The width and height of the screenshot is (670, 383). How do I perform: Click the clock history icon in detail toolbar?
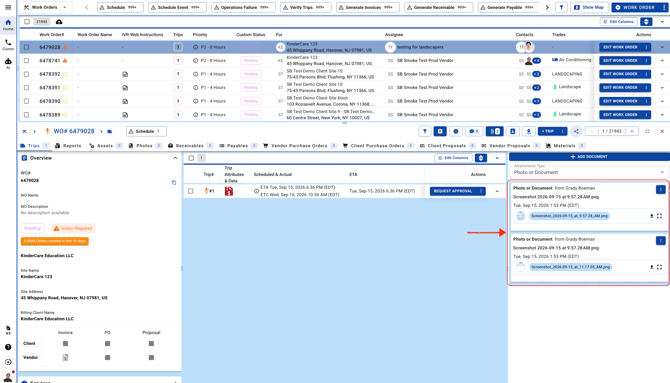[x=455, y=131]
